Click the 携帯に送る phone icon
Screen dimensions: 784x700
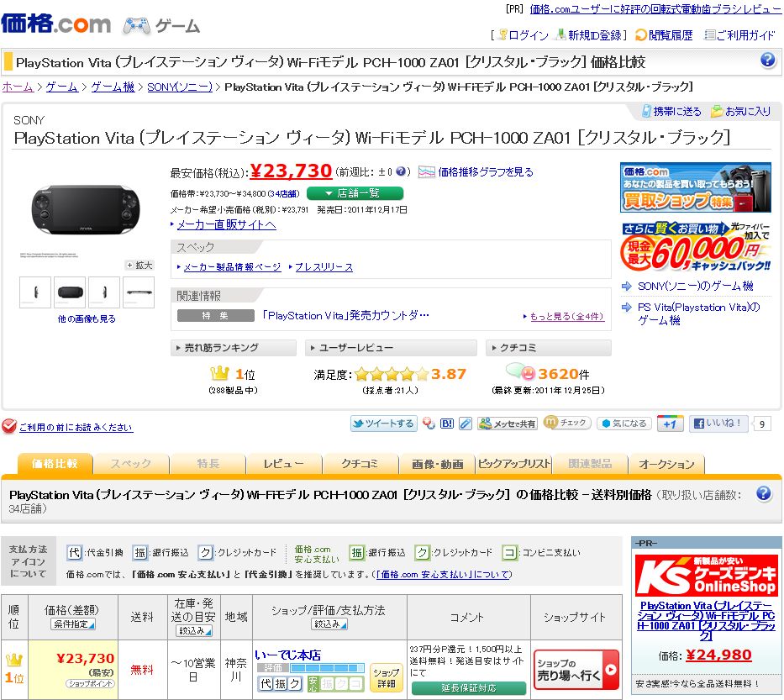pos(646,111)
